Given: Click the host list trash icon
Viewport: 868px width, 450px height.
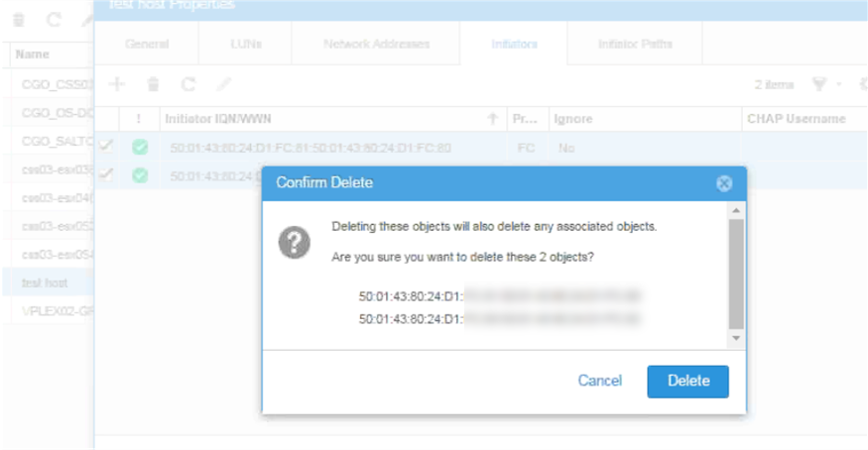Looking at the screenshot, I should pos(19,20).
